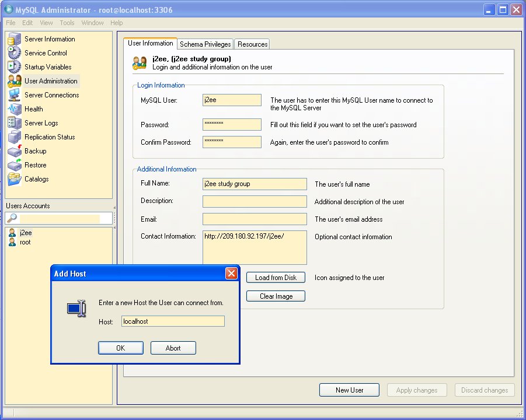Click Load from Disk button

tap(276, 278)
